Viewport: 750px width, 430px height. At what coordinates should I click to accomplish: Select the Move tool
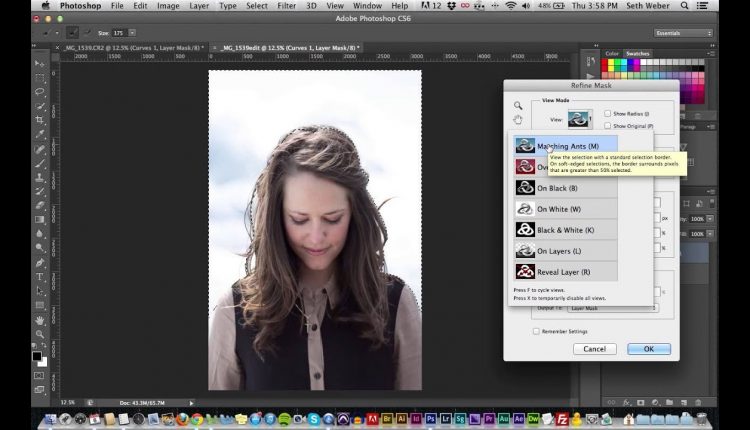coord(39,63)
